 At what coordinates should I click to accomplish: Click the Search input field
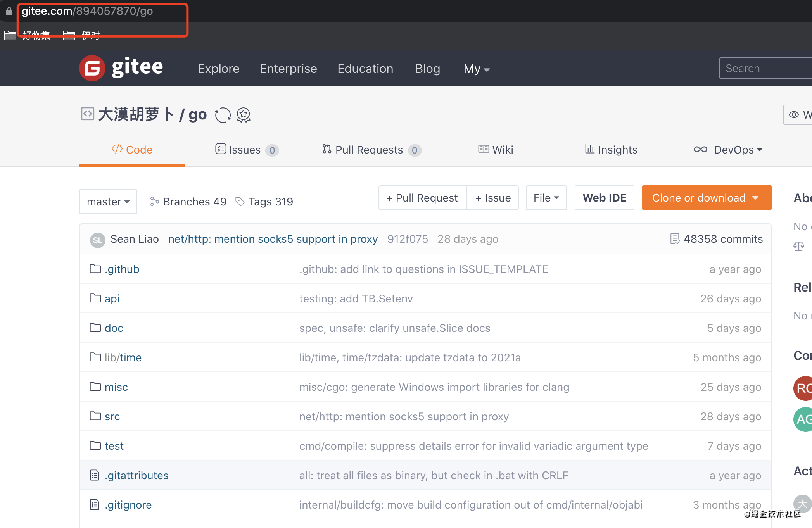(x=764, y=68)
